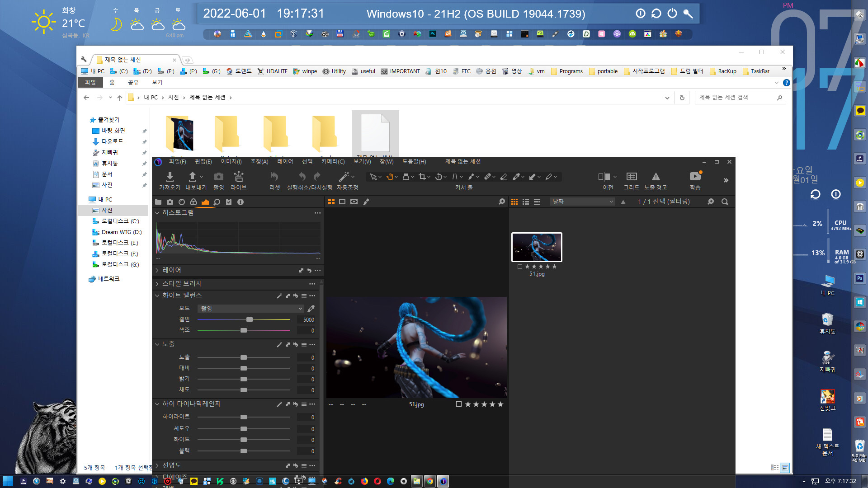The height and width of the screenshot is (488, 868).
Task: Open the Camera (카메라(C)) menu
Action: (x=333, y=162)
